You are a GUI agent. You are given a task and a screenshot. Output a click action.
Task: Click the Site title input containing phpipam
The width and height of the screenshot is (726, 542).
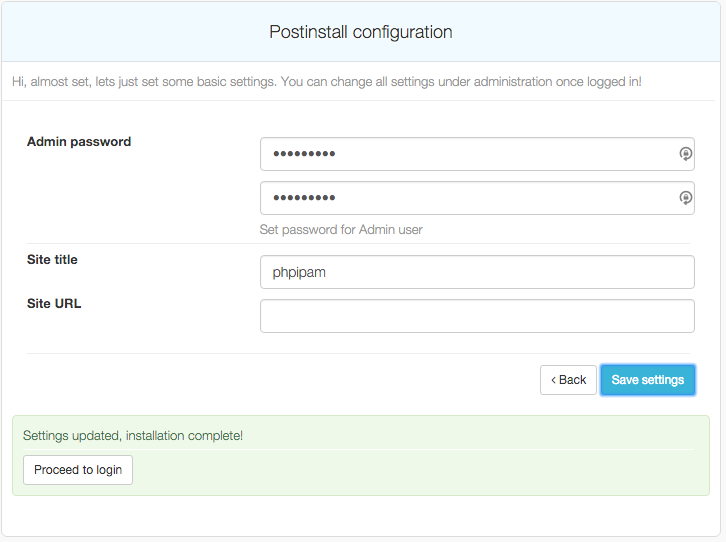(476, 271)
